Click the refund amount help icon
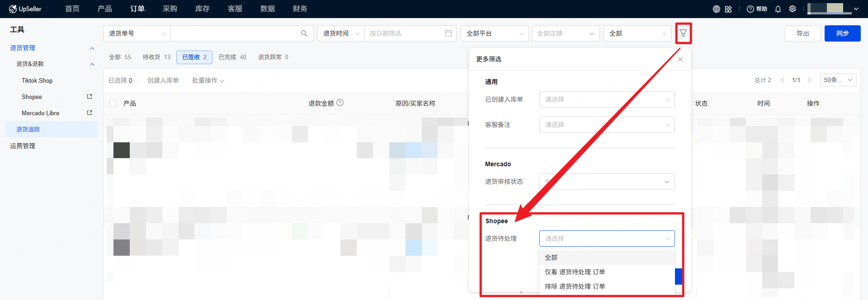The width and height of the screenshot is (868, 300). tap(340, 103)
